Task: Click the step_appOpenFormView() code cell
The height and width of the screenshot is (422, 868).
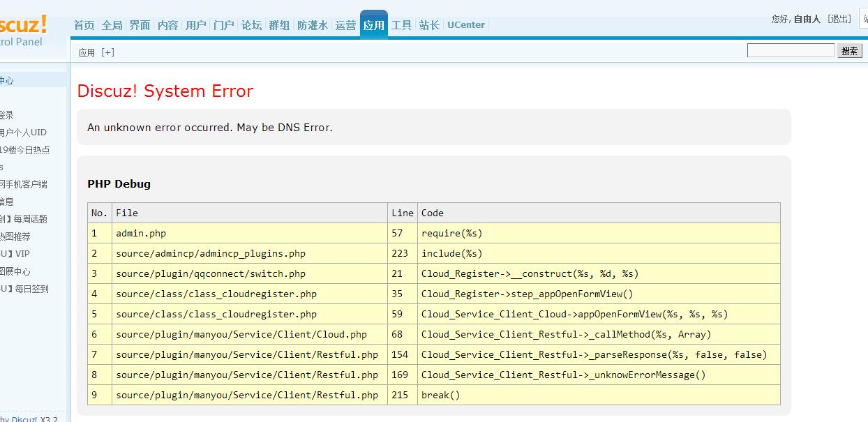Action: pyautogui.click(x=599, y=294)
